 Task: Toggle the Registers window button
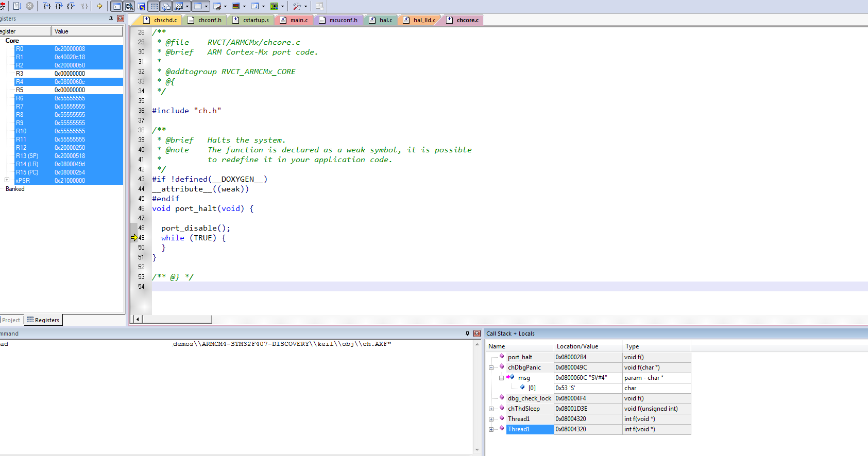[154, 7]
